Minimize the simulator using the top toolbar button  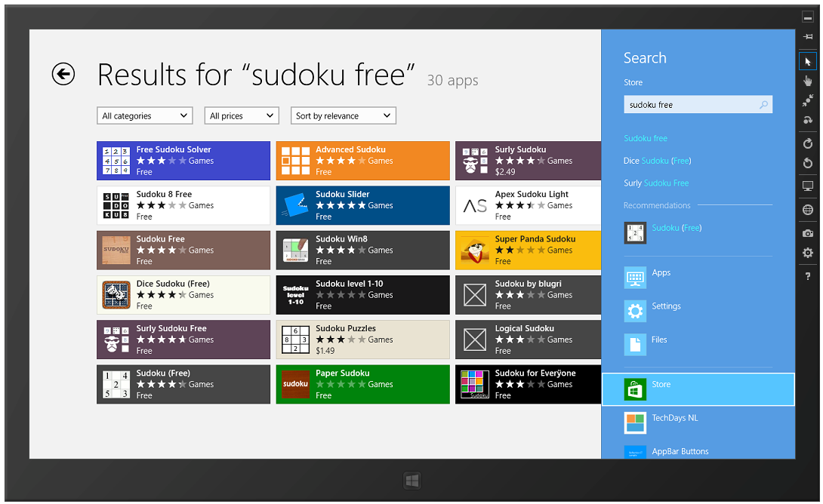[807, 17]
